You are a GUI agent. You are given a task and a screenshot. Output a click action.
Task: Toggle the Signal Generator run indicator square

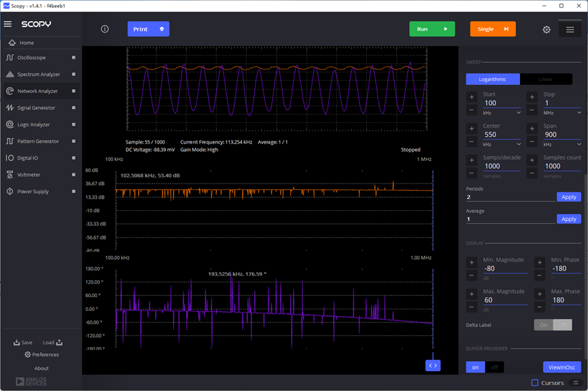click(73, 107)
